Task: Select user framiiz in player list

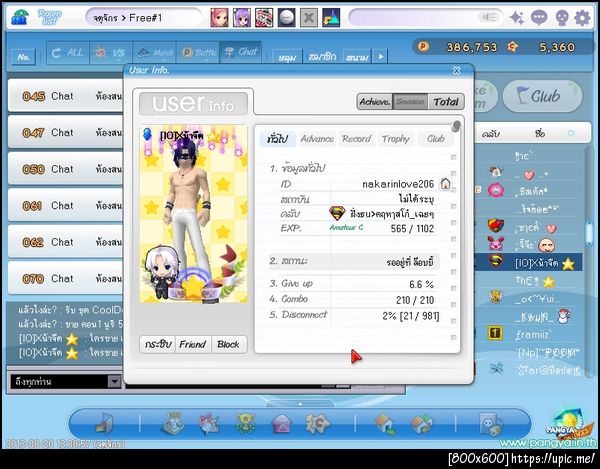Action: coord(533,335)
